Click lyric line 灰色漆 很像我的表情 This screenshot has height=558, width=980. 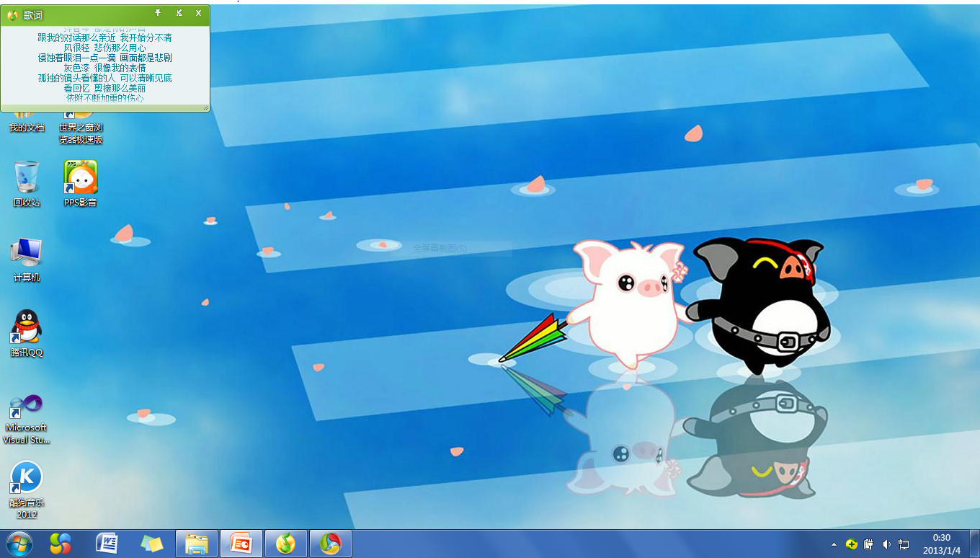(105, 68)
